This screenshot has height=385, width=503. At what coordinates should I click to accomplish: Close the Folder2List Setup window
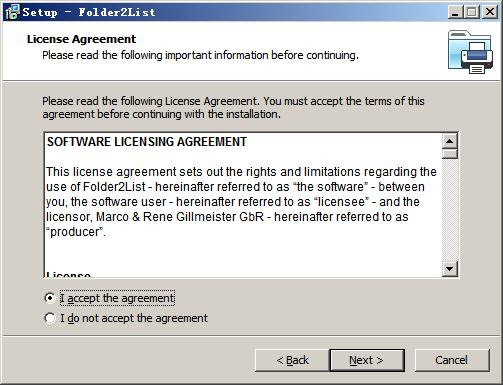[490, 12]
